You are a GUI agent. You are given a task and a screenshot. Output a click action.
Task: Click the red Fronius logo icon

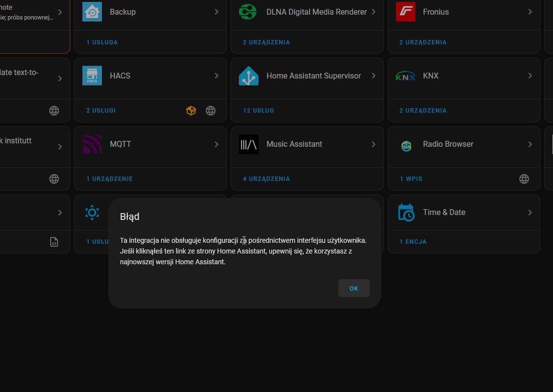[x=406, y=12]
